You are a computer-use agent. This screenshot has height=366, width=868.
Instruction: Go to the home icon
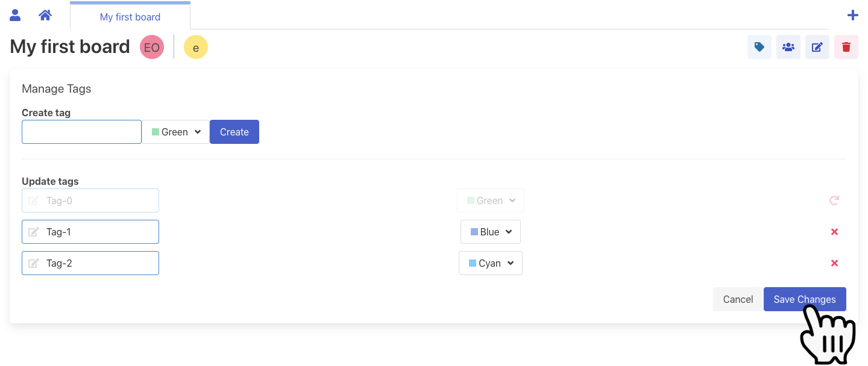click(45, 15)
